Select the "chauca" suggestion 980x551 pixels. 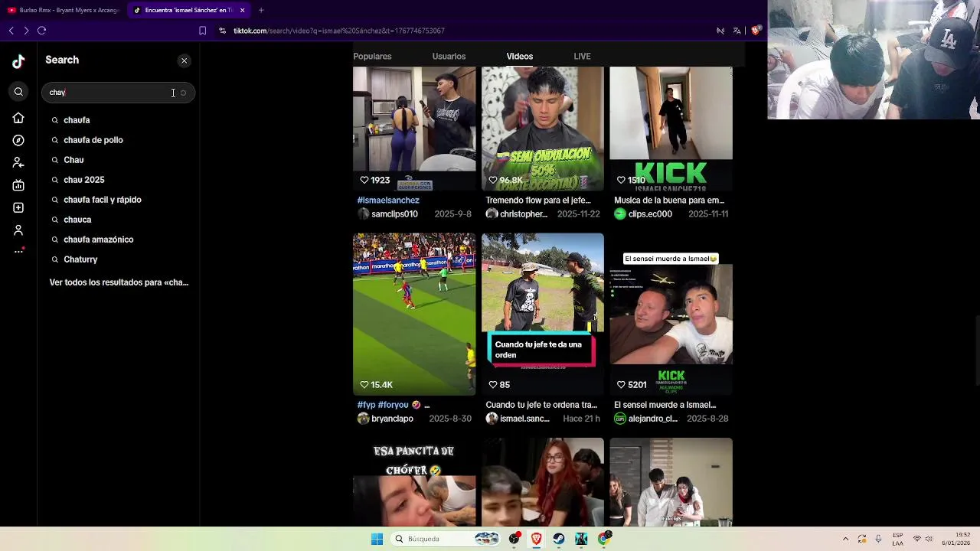click(77, 220)
